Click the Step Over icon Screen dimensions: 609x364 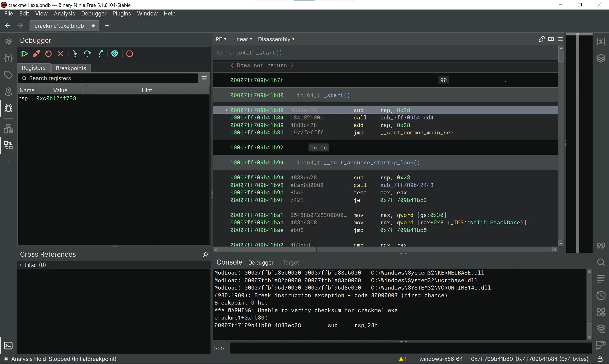pyautogui.click(x=87, y=54)
